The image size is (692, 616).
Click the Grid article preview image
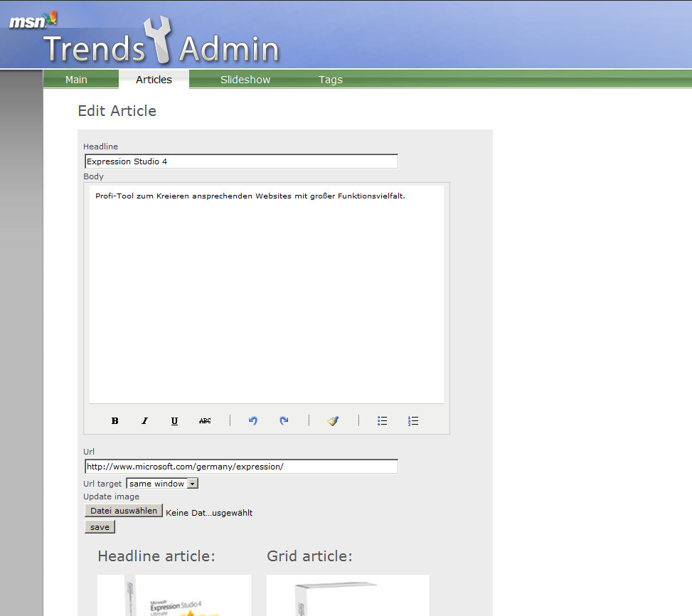pos(348,595)
